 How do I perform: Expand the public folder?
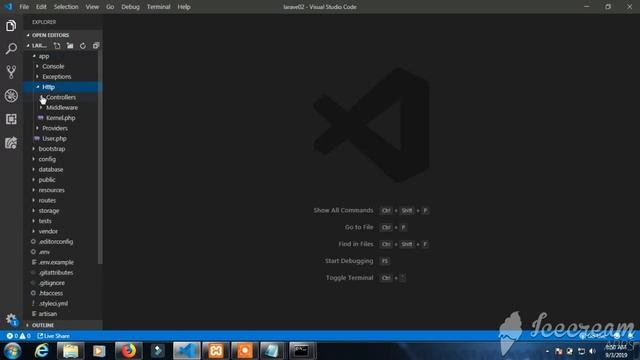(47, 180)
